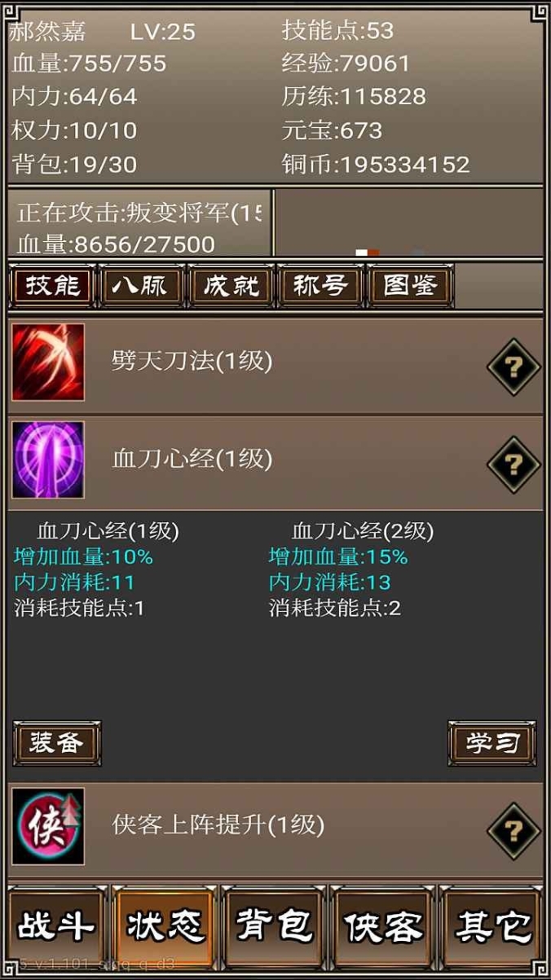551x980 pixels.
Task: Open the 其它 menu
Action: tap(492, 926)
